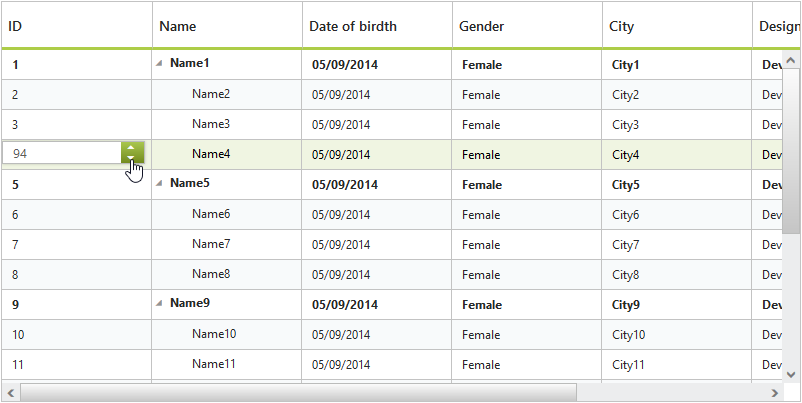Sort by the ID column header
This screenshot has height=403, width=802.
76,26
